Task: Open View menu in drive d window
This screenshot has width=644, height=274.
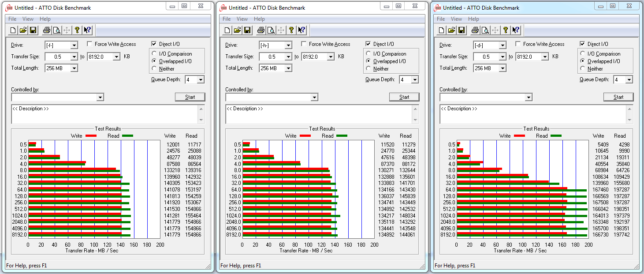Action: coord(456,19)
